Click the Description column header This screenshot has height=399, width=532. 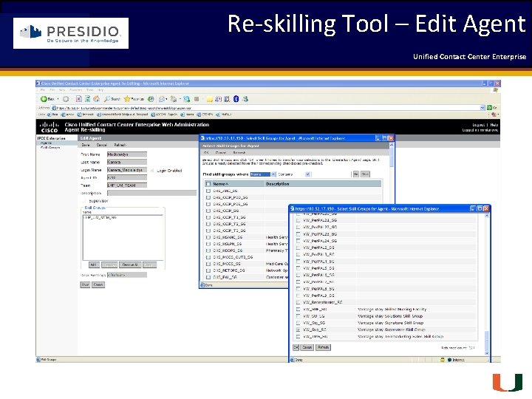278,184
